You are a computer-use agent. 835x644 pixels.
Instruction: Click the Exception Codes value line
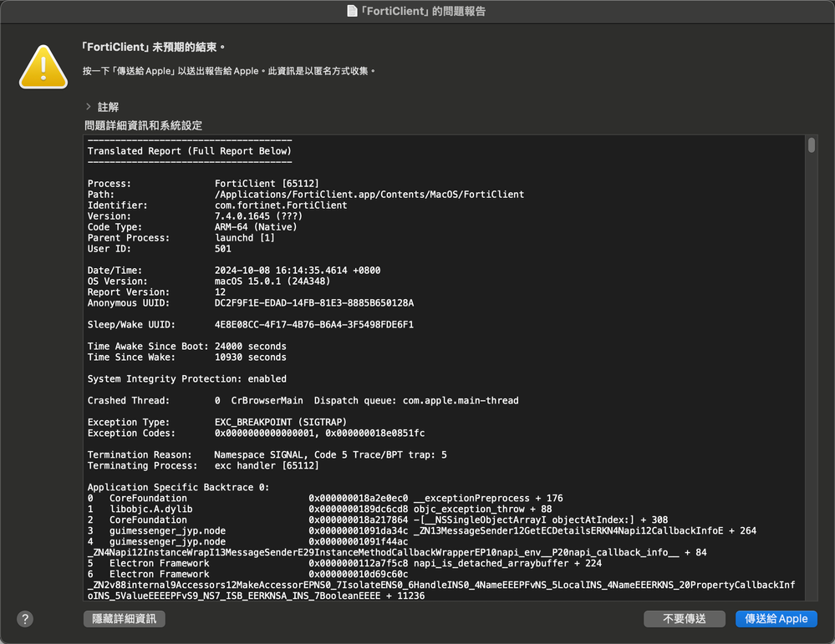(319, 434)
